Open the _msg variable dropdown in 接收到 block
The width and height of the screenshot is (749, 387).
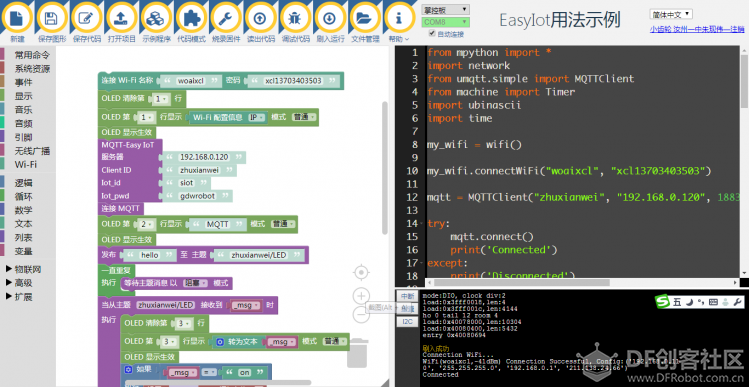[x=245, y=305]
